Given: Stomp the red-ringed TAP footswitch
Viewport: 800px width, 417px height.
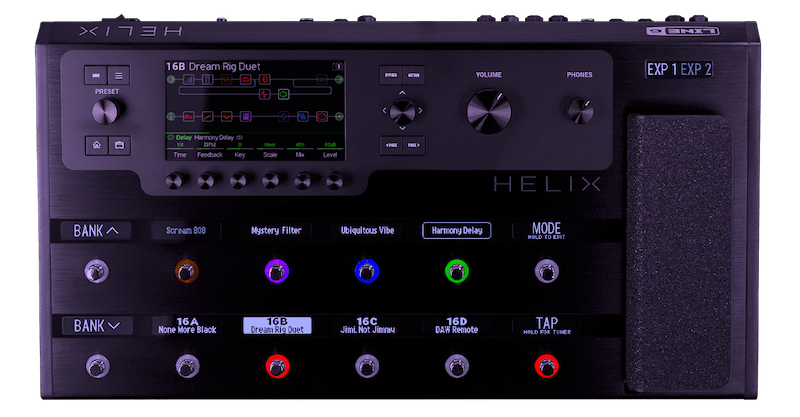Looking at the screenshot, I should (546, 366).
